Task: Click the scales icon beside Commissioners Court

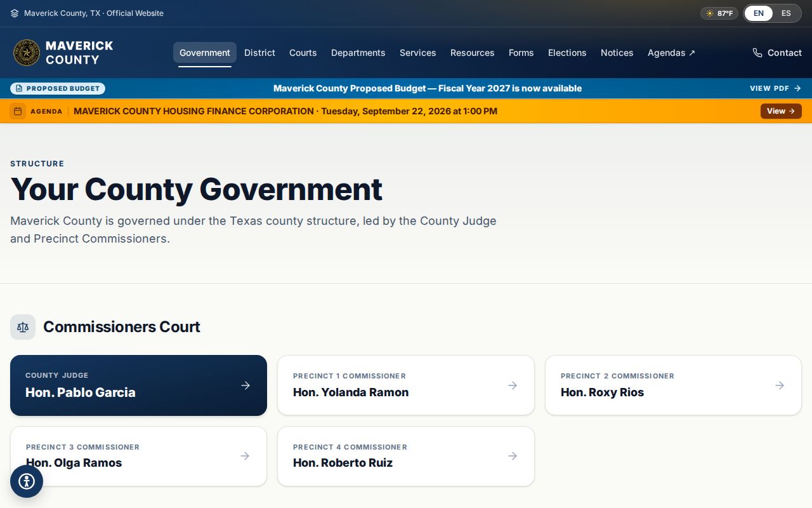Action: coord(23,327)
